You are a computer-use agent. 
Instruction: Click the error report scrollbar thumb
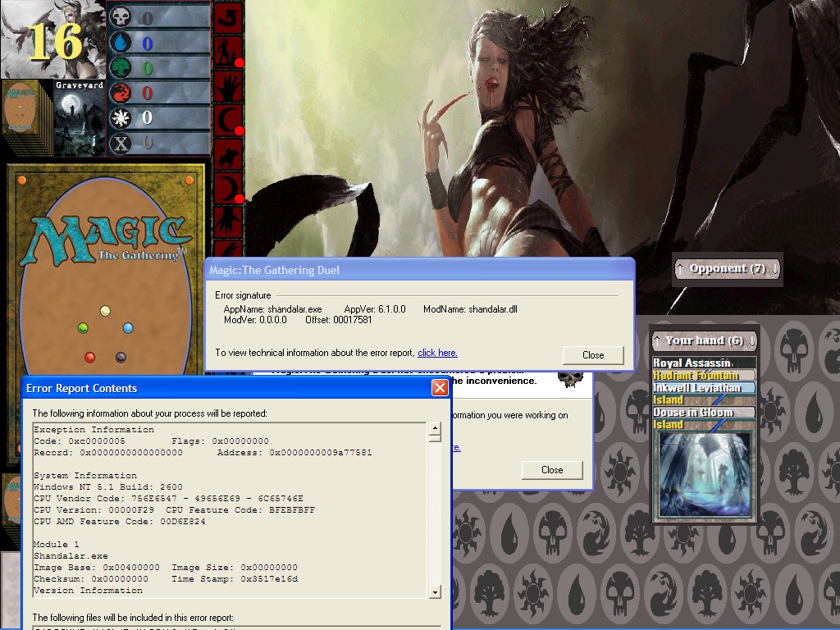coord(435,437)
